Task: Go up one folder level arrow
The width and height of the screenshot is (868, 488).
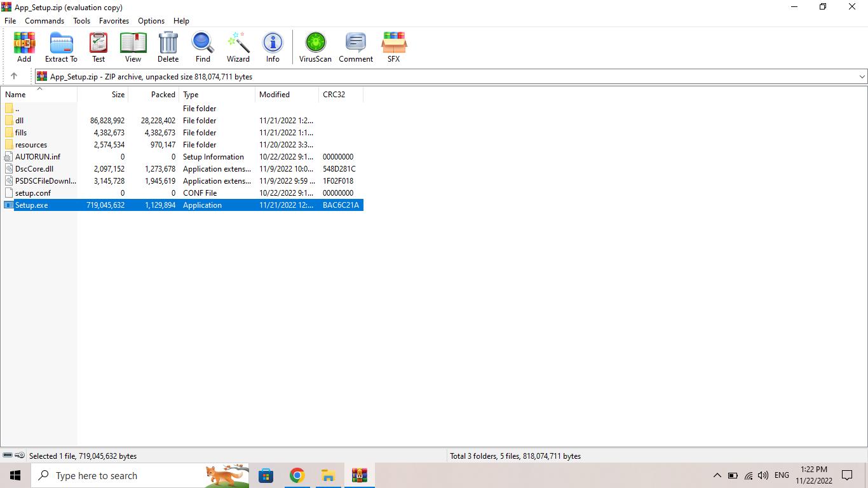Action: pos(14,76)
